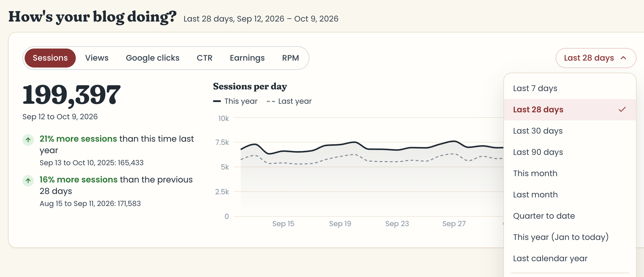The width and height of the screenshot is (644, 277).
Task: Click the green up-arrow icon beside 16% more sessions
Action: click(28, 180)
